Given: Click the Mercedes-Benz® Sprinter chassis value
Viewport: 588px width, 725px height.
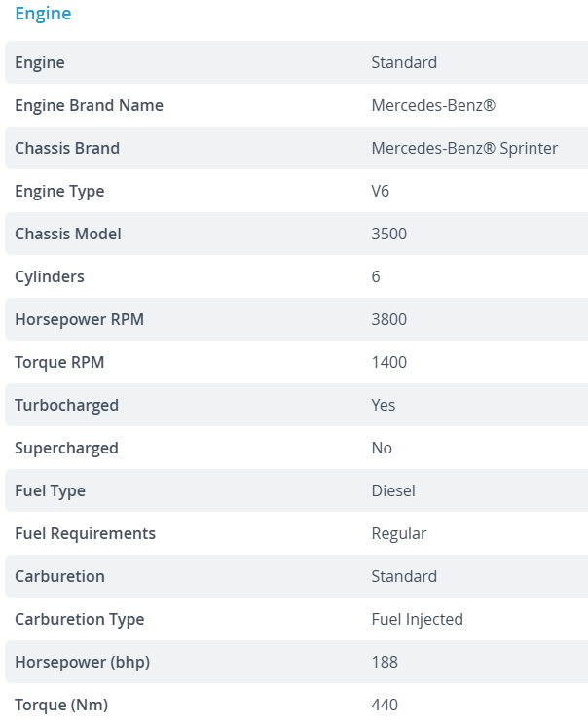Looking at the screenshot, I should click(x=464, y=148).
